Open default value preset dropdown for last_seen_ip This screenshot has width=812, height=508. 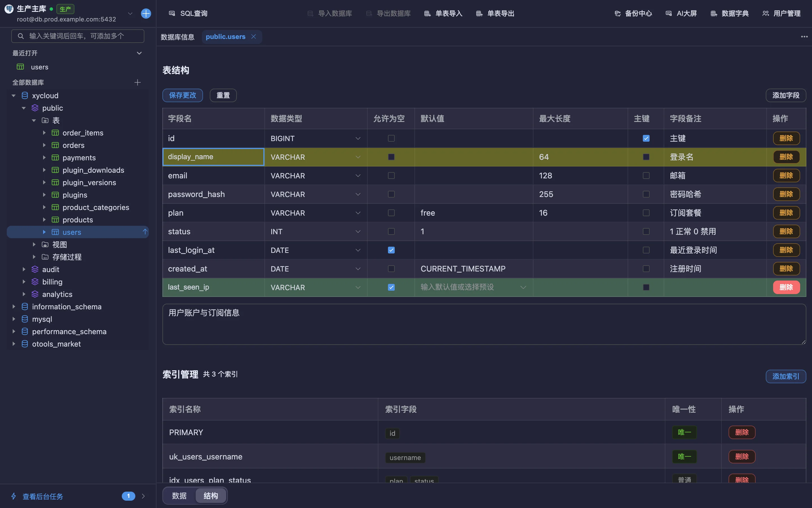point(523,287)
